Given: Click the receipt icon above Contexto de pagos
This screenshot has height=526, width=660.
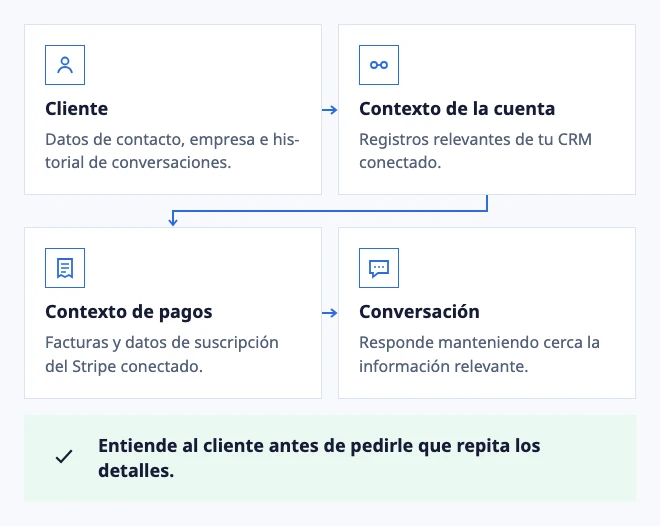Looking at the screenshot, I should click(x=65, y=268).
